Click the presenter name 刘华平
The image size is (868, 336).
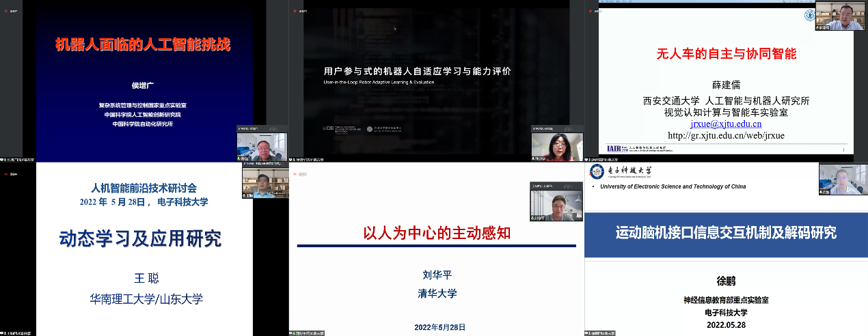[x=437, y=275]
